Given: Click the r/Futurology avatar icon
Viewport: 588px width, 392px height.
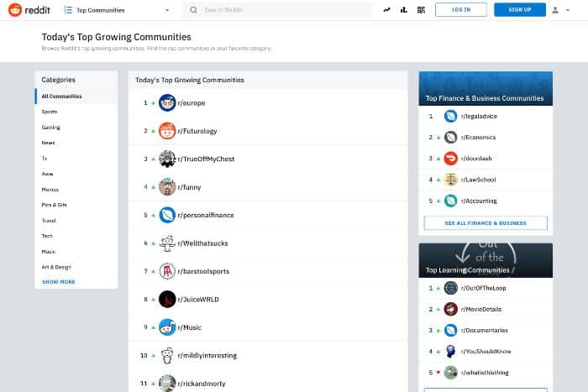Looking at the screenshot, I should [167, 131].
